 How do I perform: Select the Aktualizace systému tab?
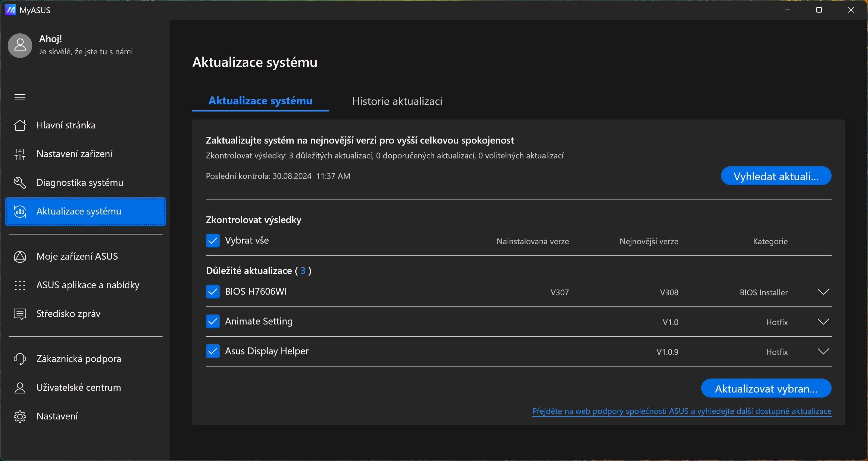260,101
